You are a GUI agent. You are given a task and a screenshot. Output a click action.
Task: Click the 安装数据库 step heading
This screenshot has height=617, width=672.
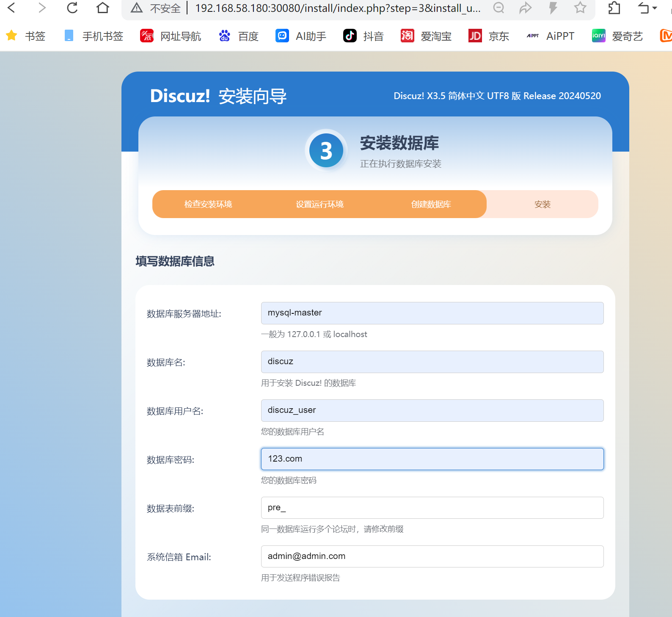tap(399, 143)
